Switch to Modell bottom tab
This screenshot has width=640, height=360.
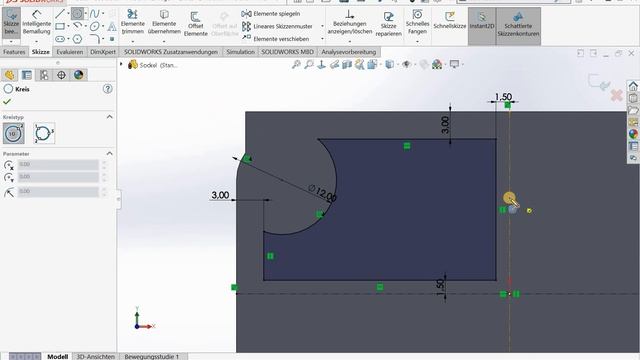58,356
